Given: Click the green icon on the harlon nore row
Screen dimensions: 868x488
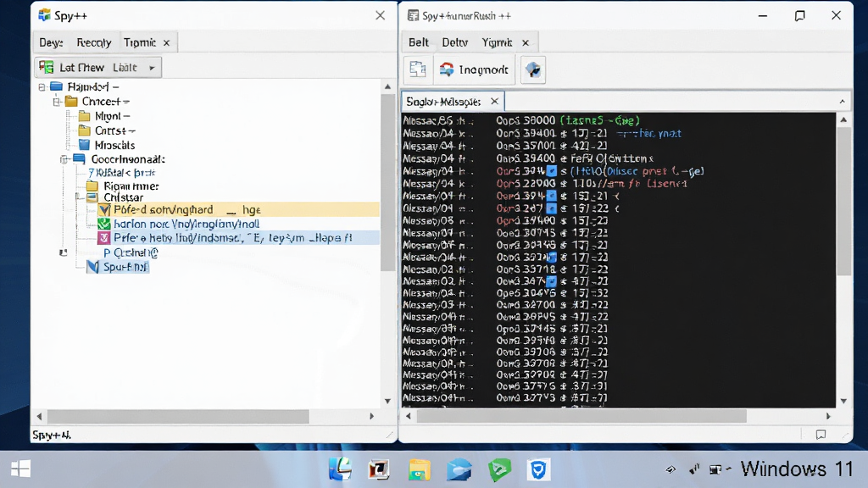Looking at the screenshot, I should pyautogui.click(x=104, y=224).
